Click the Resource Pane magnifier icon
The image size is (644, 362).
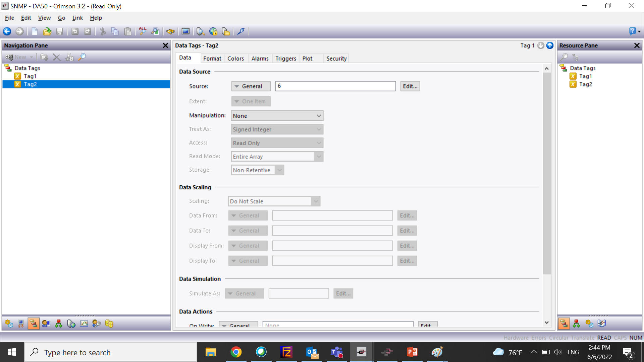click(x=564, y=57)
